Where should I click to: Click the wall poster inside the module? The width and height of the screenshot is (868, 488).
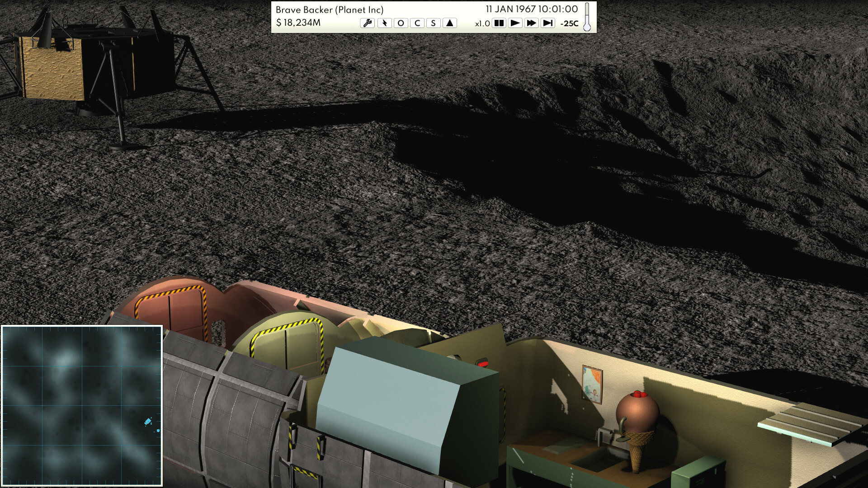click(x=592, y=384)
